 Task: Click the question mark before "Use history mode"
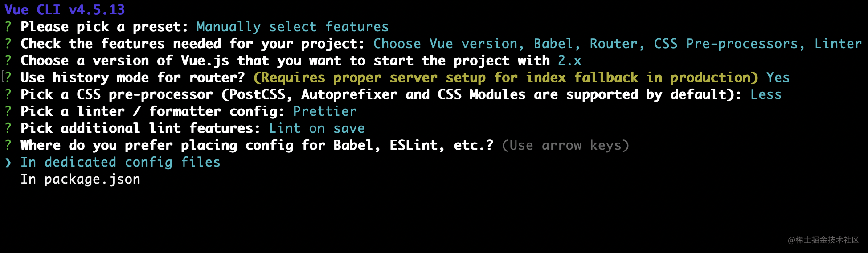(8, 78)
